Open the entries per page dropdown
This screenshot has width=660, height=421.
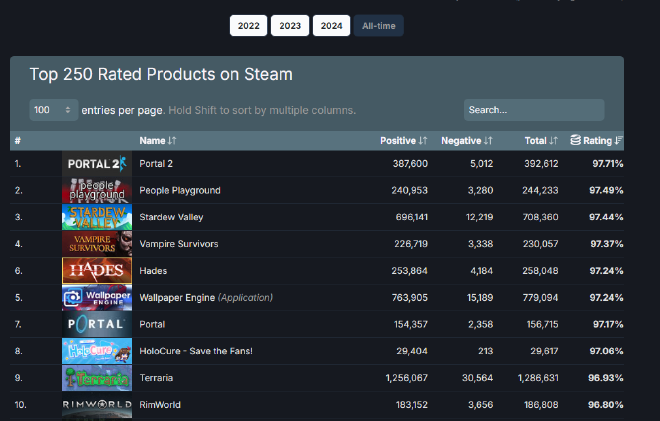coord(54,110)
